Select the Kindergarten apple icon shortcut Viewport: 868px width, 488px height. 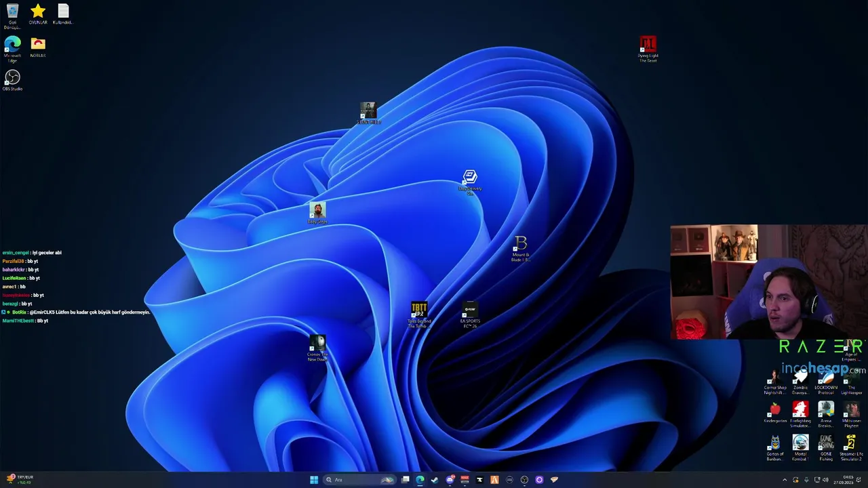point(774,413)
